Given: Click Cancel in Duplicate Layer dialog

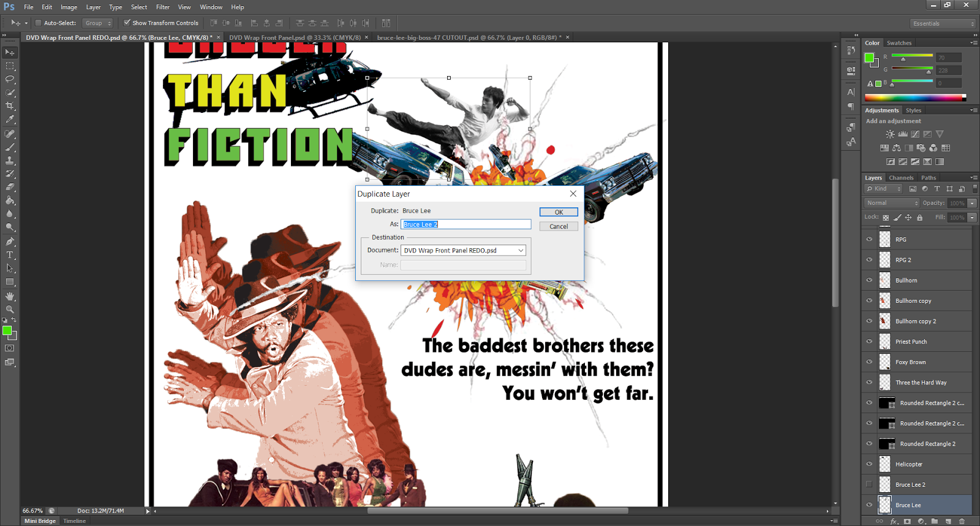Looking at the screenshot, I should pyautogui.click(x=559, y=226).
